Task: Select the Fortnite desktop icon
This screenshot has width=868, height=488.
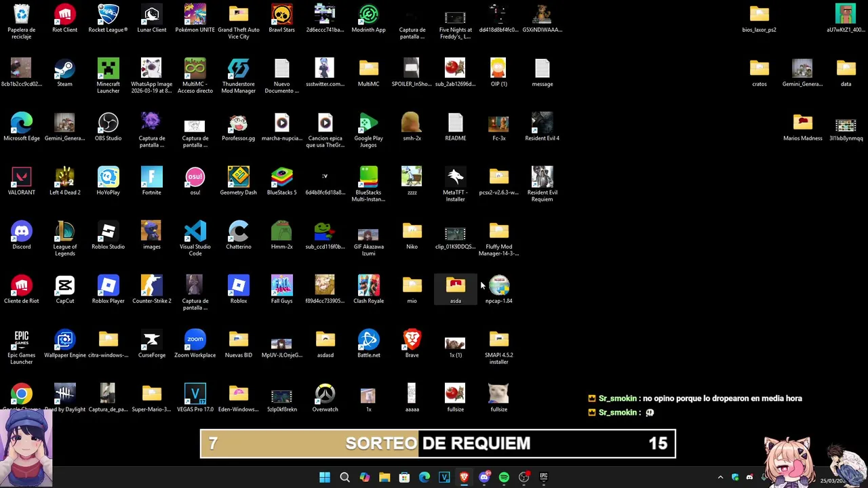Action: pyautogui.click(x=152, y=178)
